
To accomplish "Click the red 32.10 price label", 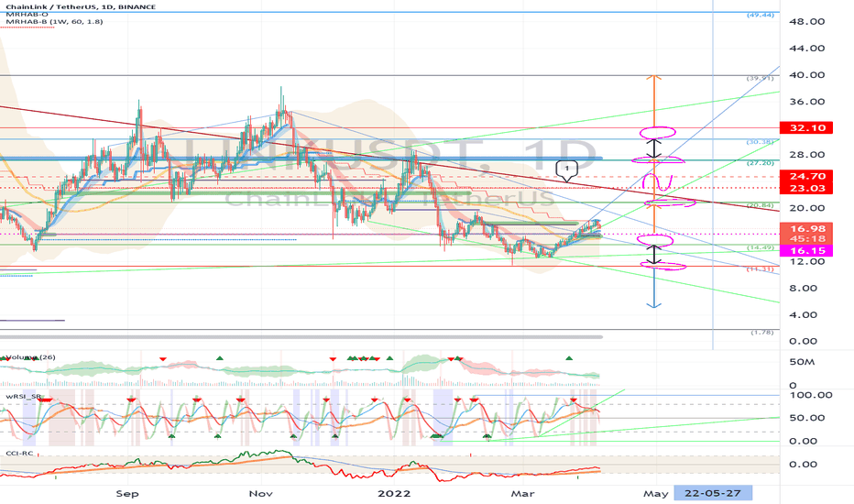I will (x=806, y=128).
